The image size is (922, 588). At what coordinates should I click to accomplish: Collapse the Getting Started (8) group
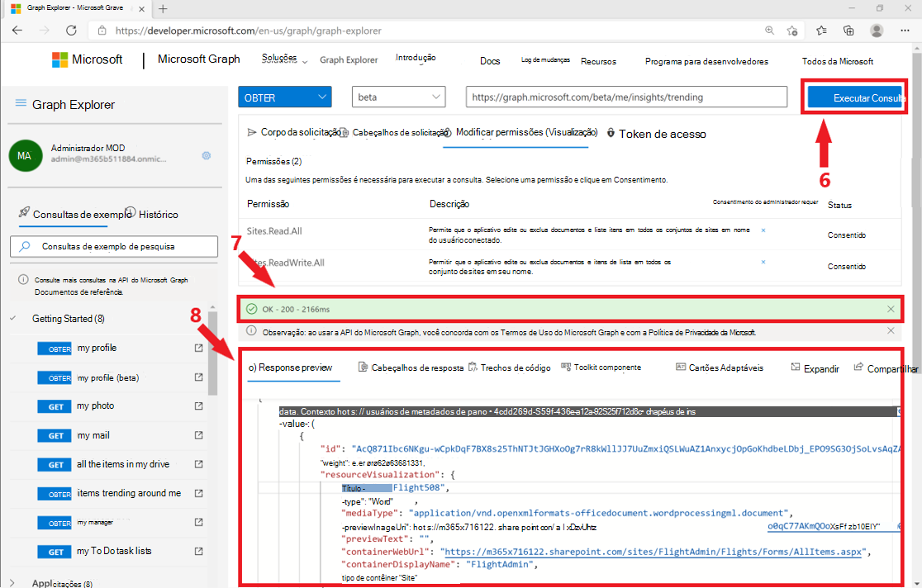tap(12, 318)
